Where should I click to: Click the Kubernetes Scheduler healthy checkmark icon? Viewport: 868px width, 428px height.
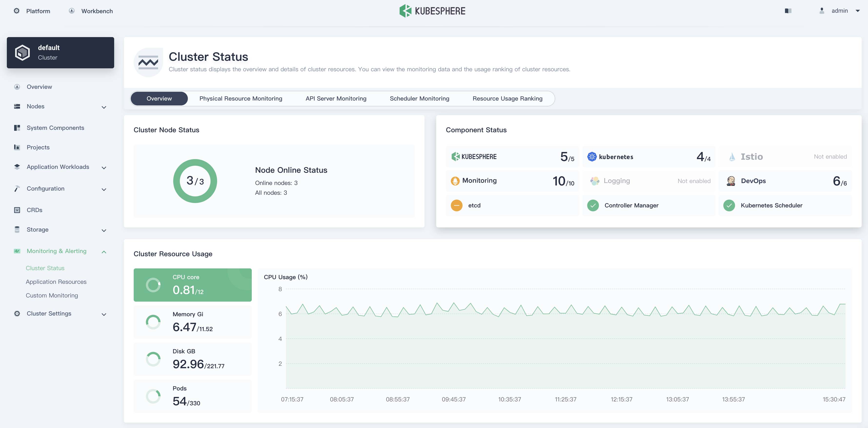point(729,205)
